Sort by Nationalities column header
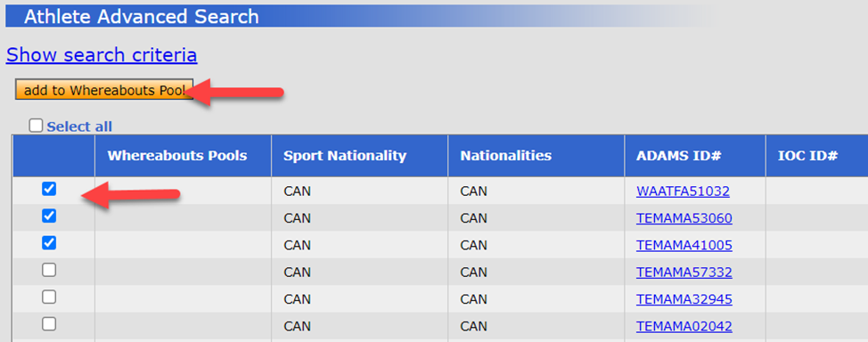The height and width of the screenshot is (342, 868). pos(505,156)
